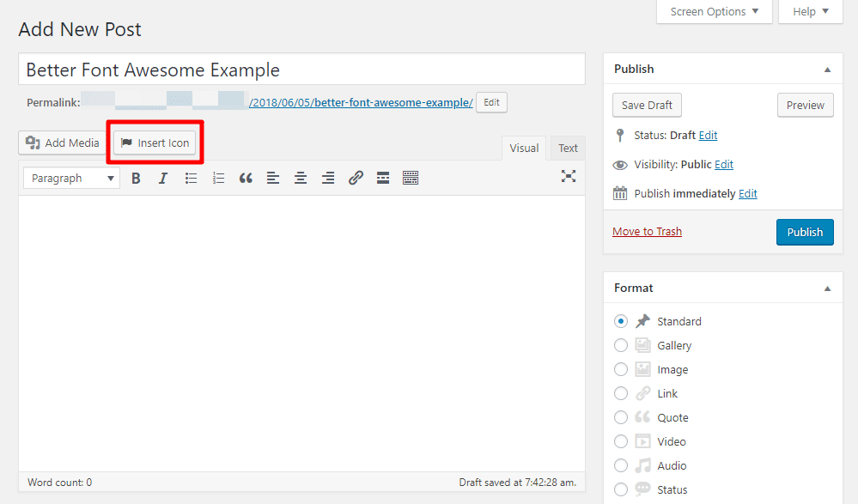The image size is (858, 504).
Task: Insert or edit link
Action: 356,178
